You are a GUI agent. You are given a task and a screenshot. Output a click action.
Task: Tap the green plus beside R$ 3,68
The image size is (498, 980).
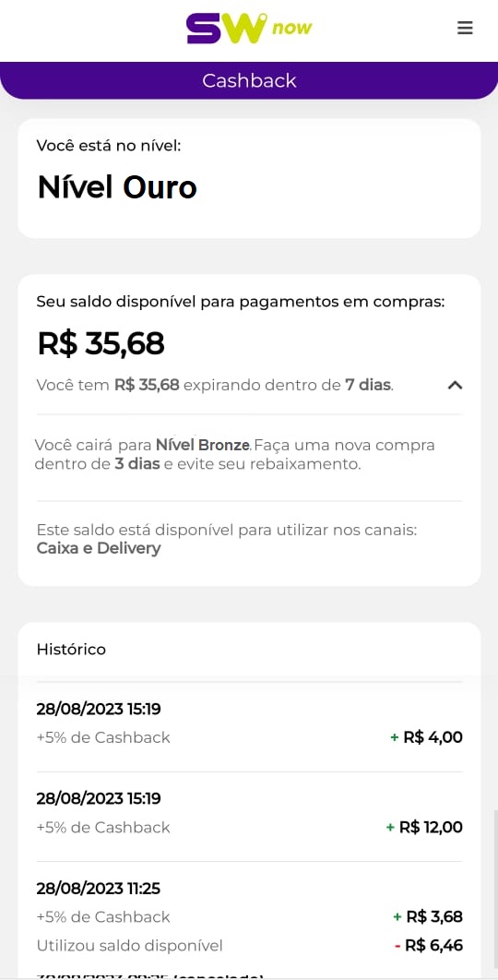point(397,917)
